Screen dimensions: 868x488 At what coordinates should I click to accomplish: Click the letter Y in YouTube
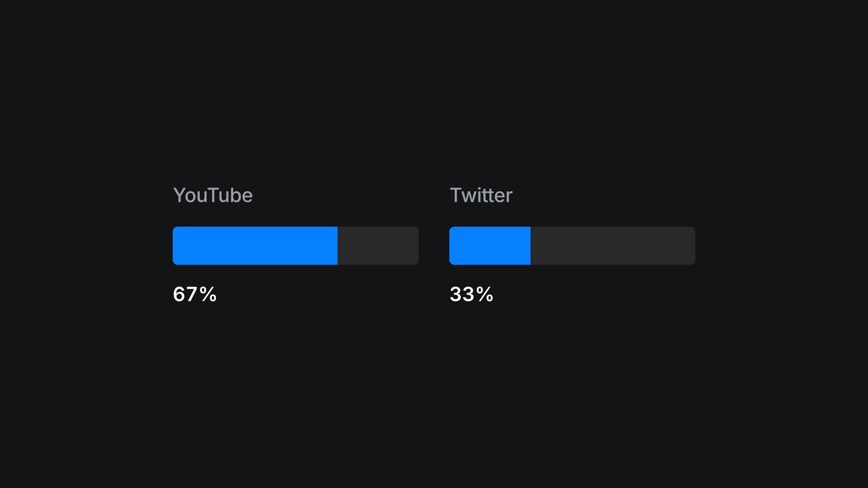(x=180, y=195)
